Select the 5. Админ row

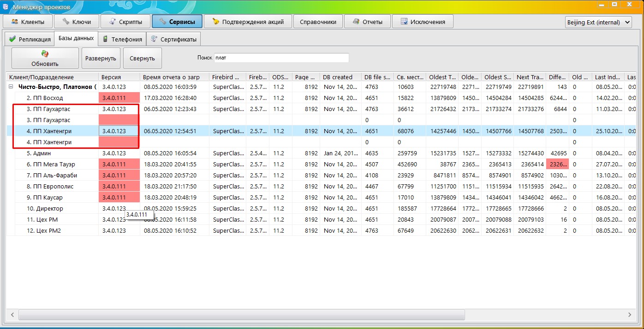(x=321, y=153)
